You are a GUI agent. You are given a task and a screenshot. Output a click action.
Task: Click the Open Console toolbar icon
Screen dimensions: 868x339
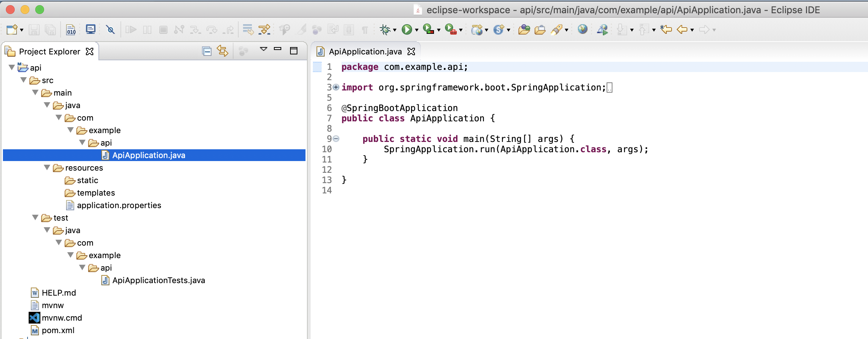pyautogui.click(x=90, y=30)
